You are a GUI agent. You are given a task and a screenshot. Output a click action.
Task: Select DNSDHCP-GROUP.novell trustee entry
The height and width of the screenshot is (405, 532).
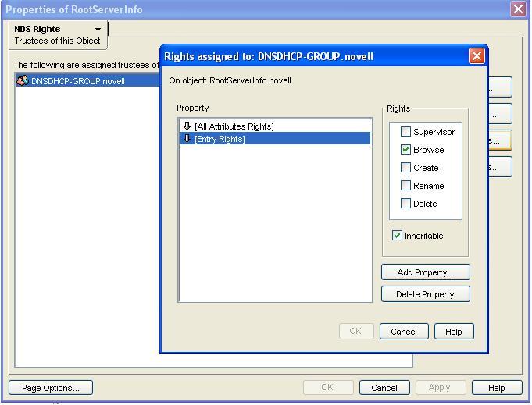88,80
